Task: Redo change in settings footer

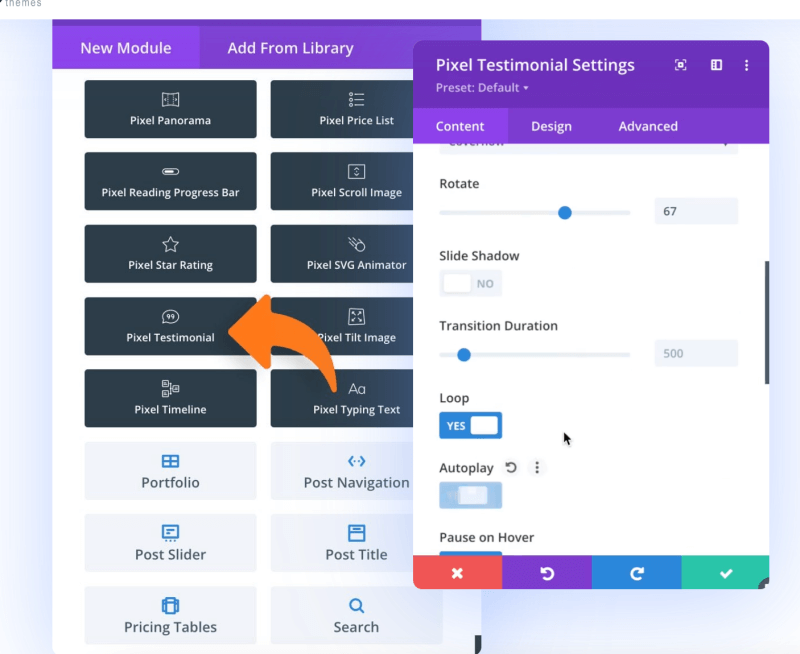Action: (637, 573)
